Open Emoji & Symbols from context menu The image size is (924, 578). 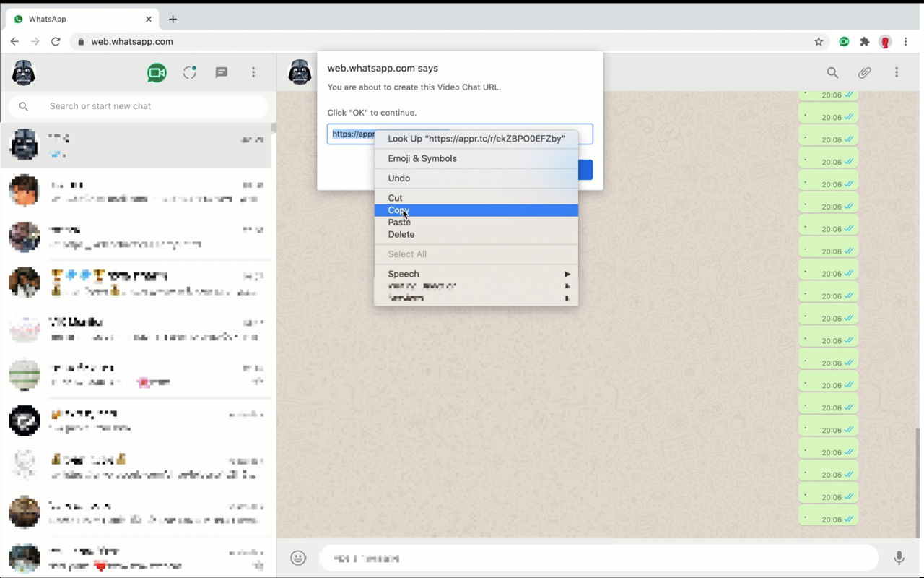click(476, 158)
